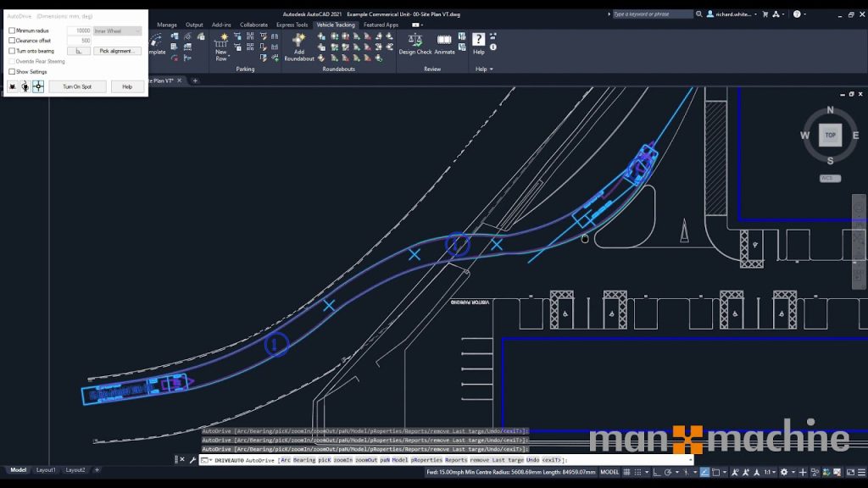The width and height of the screenshot is (868, 488).
Task: Click the Pick alignment button
Action: (117, 50)
